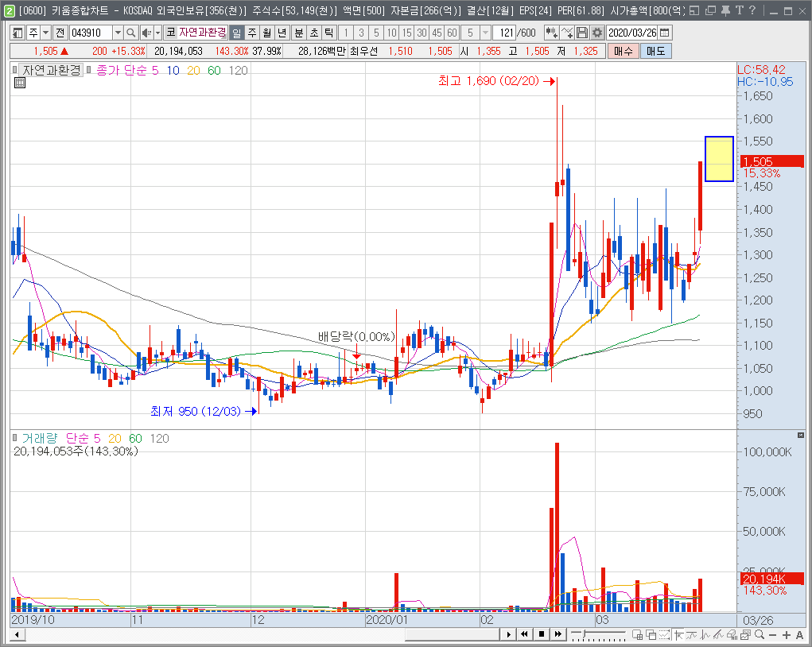Click the question mark help icon

click(752, 10)
